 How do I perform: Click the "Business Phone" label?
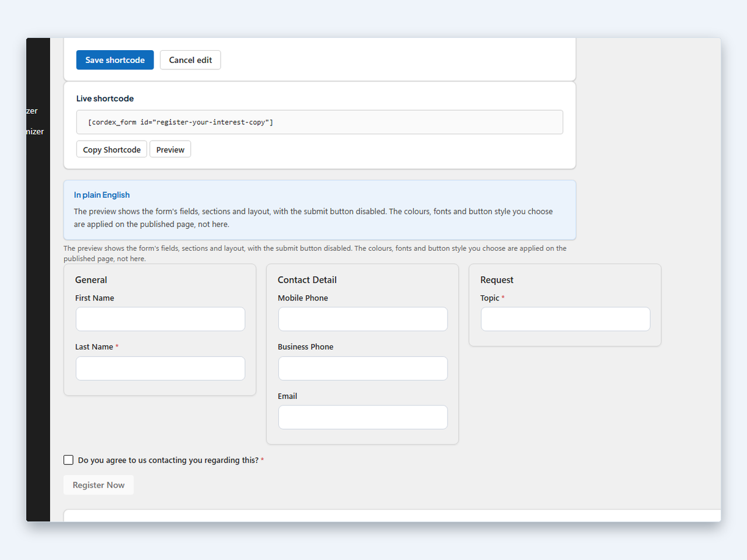(306, 347)
